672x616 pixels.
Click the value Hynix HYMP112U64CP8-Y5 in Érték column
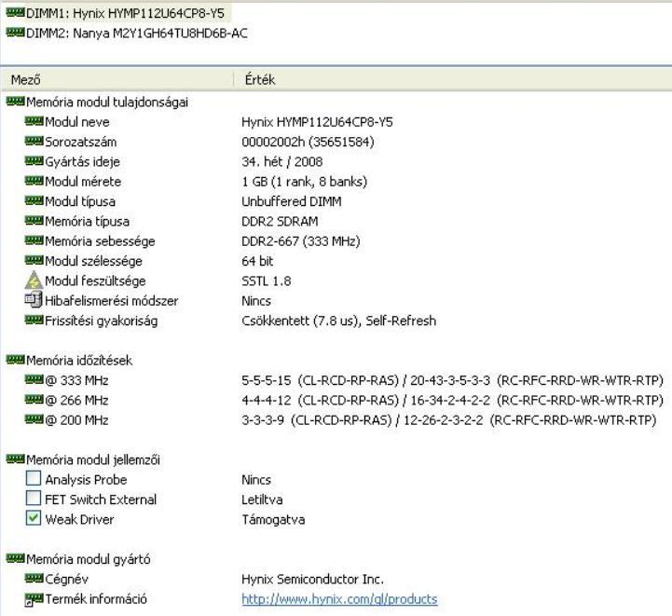[x=317, y=122]
